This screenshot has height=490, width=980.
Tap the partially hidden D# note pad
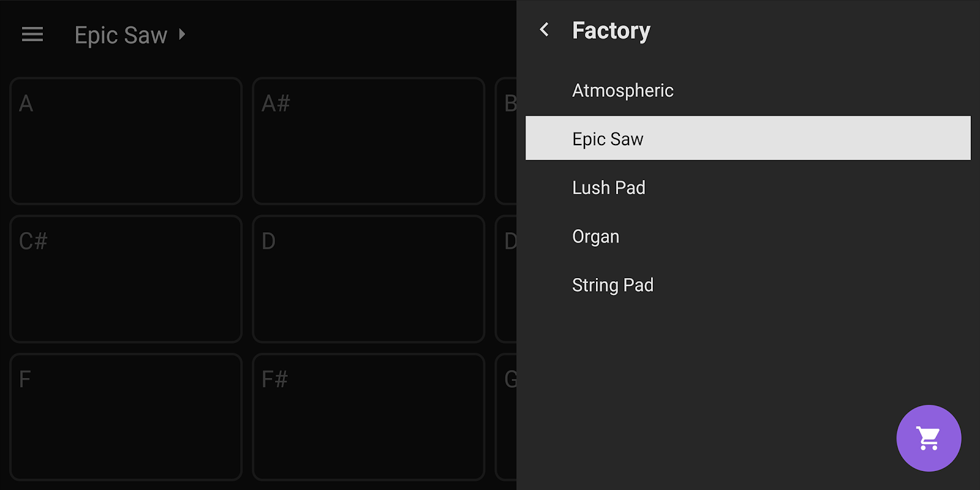click(x=507, y=279)
